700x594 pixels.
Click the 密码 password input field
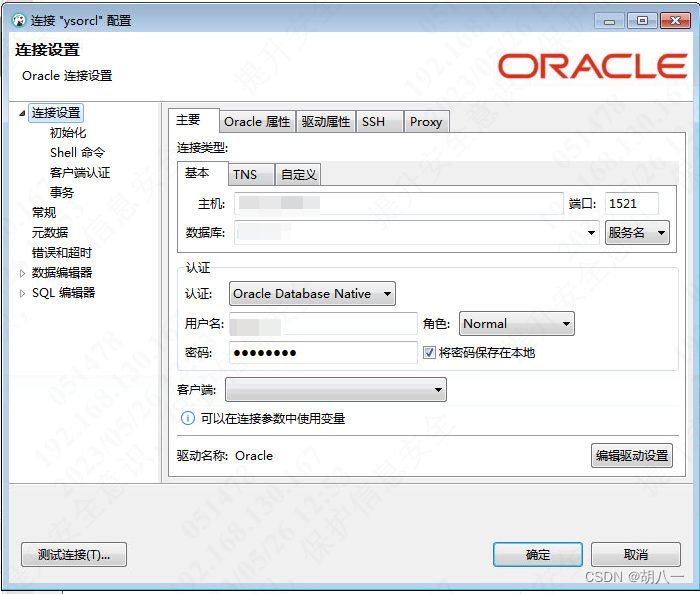323,353
